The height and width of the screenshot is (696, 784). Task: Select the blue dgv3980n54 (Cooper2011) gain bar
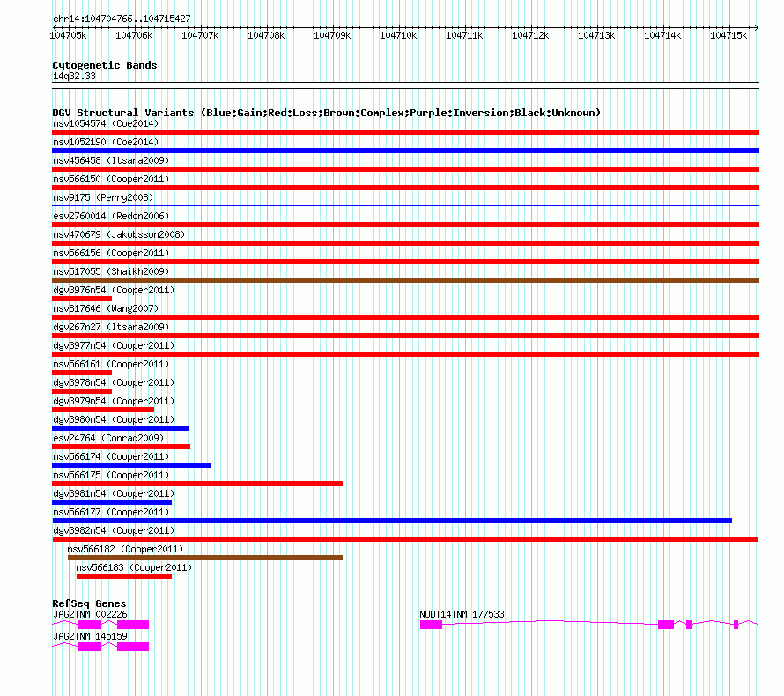point(120,428)
